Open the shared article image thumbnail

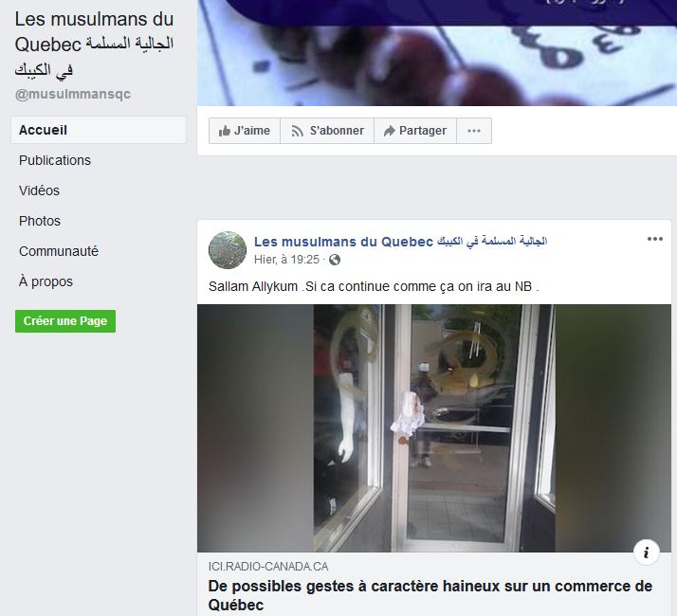434,428
